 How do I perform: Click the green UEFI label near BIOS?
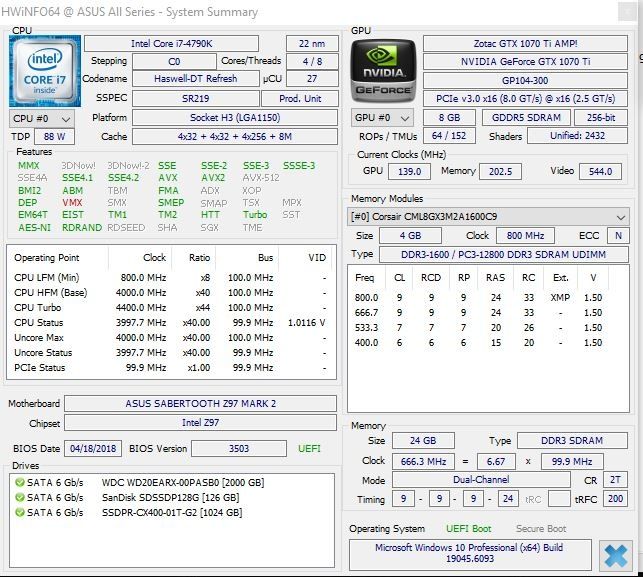coord(309,449)
